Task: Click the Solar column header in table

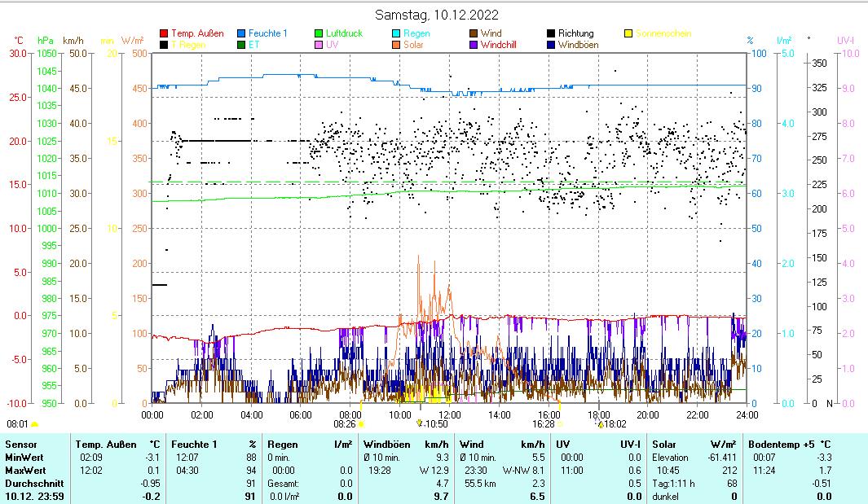Action: point(665,445)
